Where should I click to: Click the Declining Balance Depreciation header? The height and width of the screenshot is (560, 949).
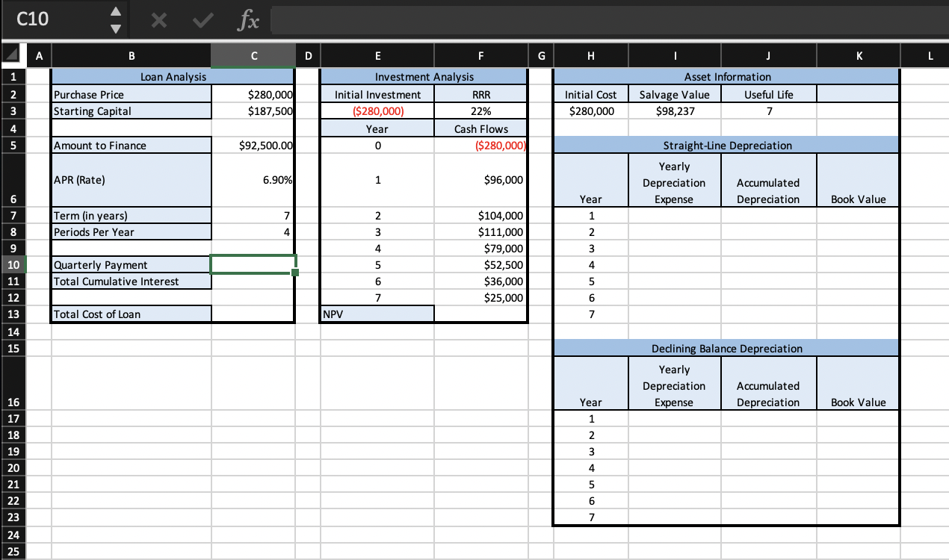(726, 348)
